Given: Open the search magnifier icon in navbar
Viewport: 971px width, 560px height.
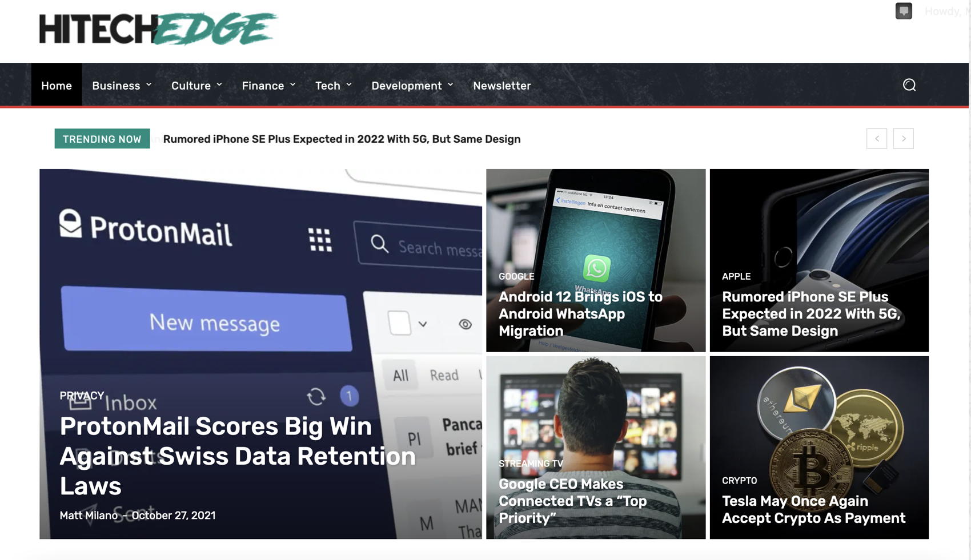Looking at the screenshot, I should pos(909,85).
